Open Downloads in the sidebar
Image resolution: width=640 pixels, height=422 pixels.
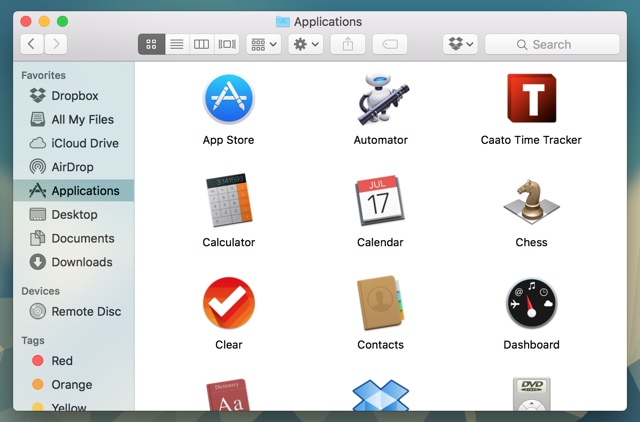73,262
